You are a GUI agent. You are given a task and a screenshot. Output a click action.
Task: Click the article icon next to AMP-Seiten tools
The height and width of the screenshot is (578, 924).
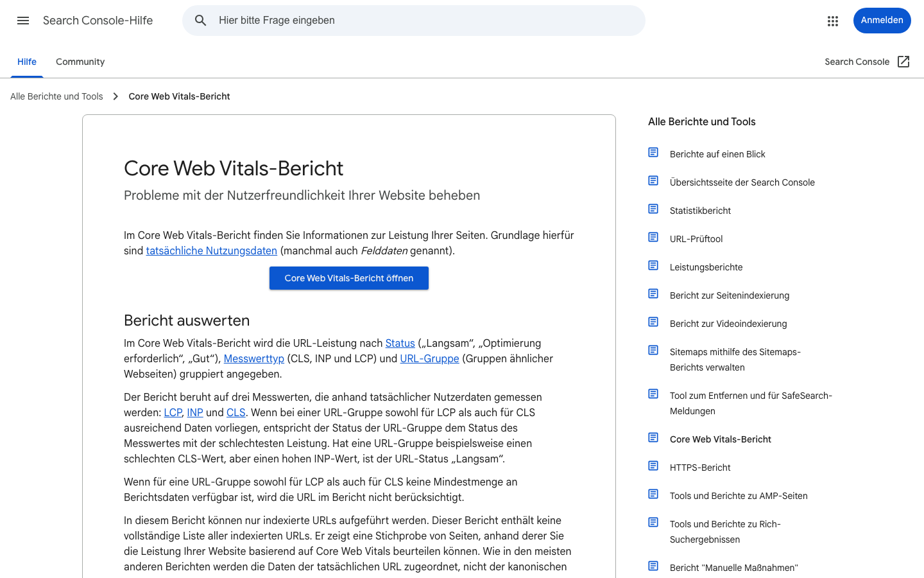[x=653, y=494]
